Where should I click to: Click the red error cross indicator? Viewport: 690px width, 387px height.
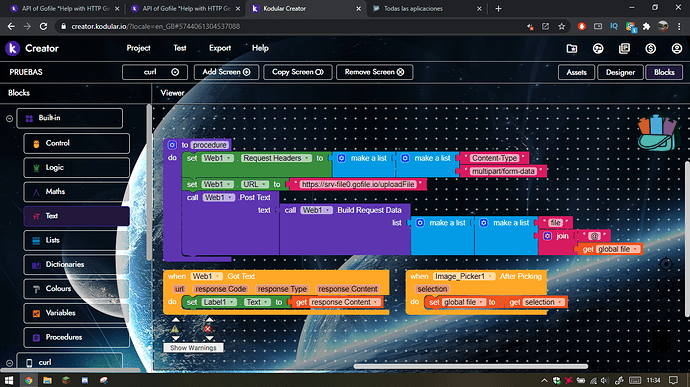tap(208, 329)
